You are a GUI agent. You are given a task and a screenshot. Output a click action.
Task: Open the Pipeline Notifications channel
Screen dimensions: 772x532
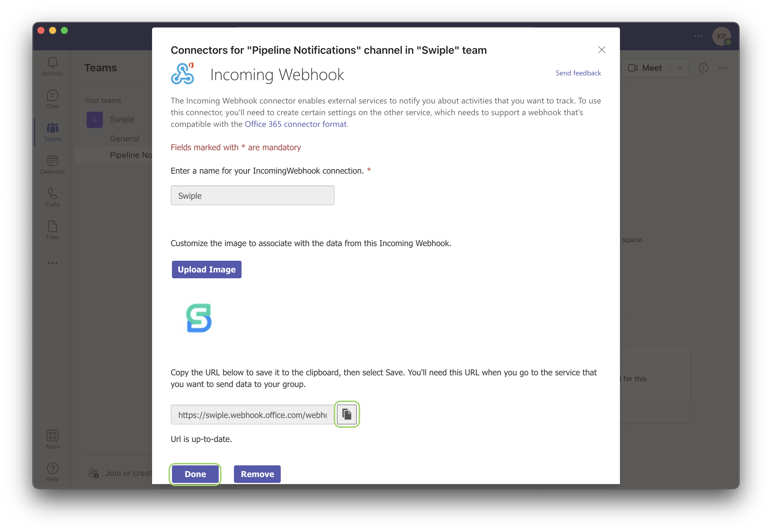click(113, 155)
